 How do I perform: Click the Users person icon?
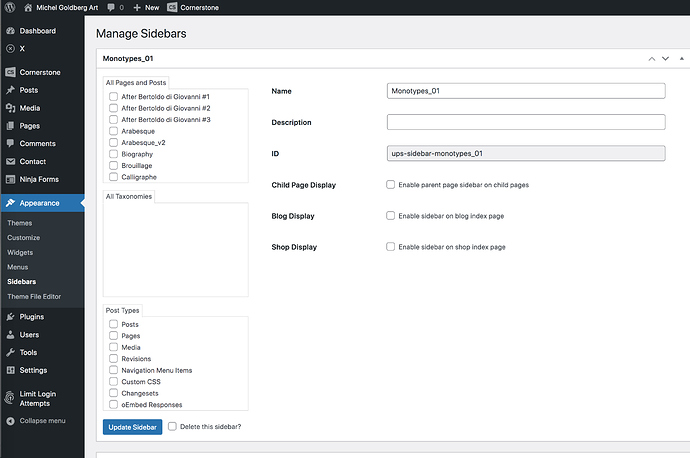click(11, 335)
